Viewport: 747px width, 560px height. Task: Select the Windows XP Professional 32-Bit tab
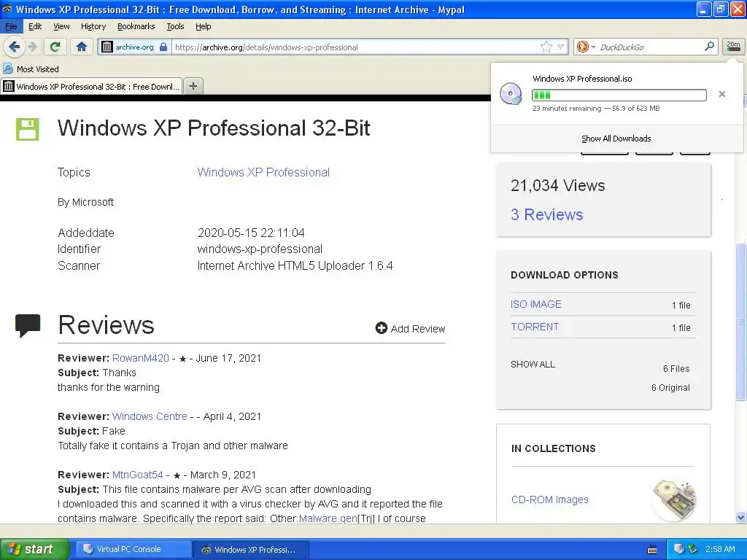(91, 86)
